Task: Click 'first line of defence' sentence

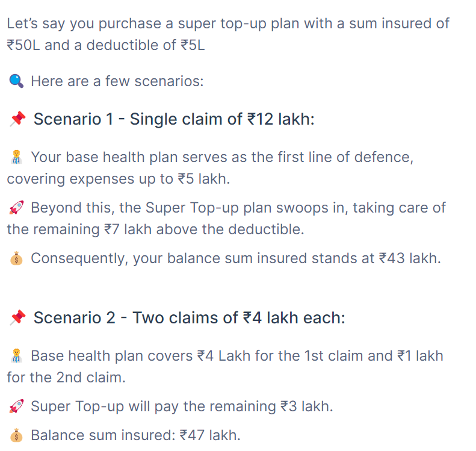Action: [x=223, y=157]
